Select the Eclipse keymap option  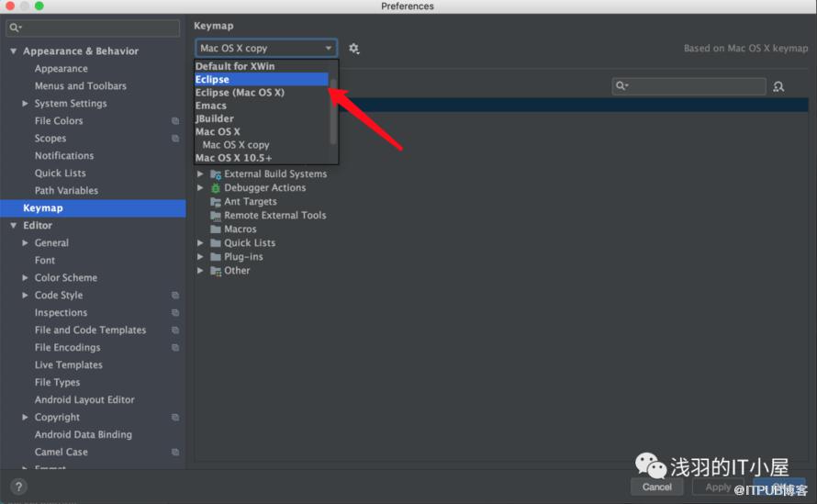coord(263,79)
